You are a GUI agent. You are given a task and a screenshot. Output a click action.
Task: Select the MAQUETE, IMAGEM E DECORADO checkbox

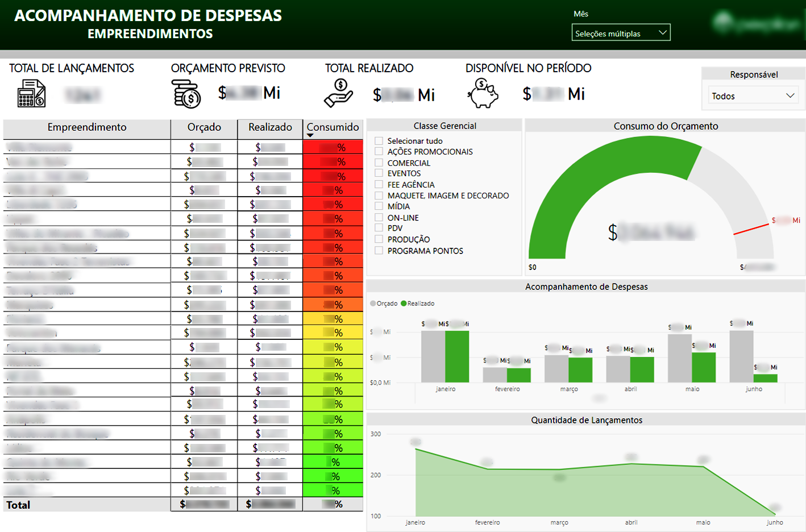[x=379, y=196]
